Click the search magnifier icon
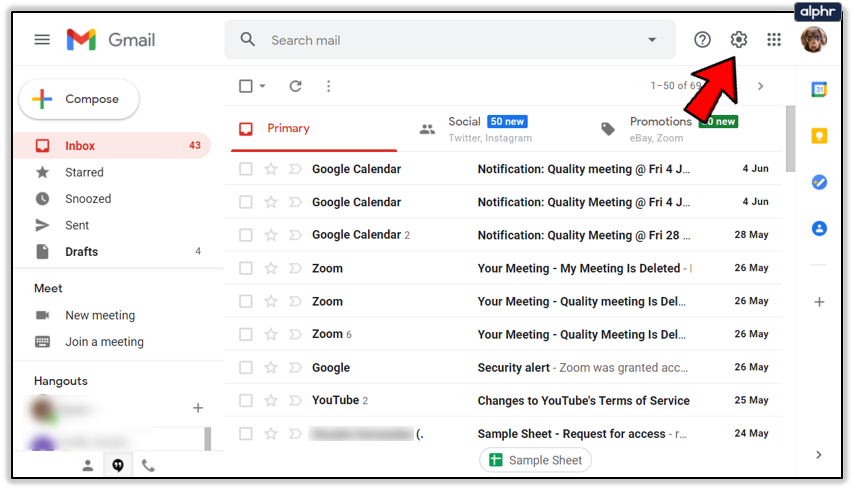This screenshot has height=490, width=854. (247, 40)
